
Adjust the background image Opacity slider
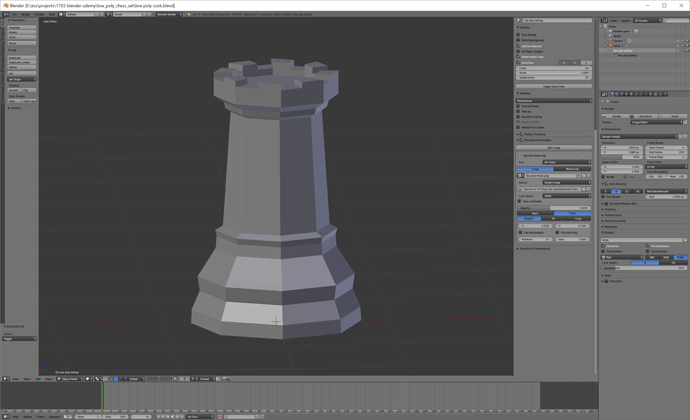pyautogui.click(x=554, y=208)
